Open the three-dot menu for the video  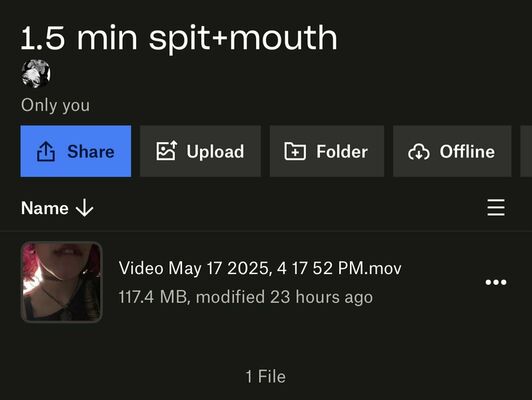point(496,282)
